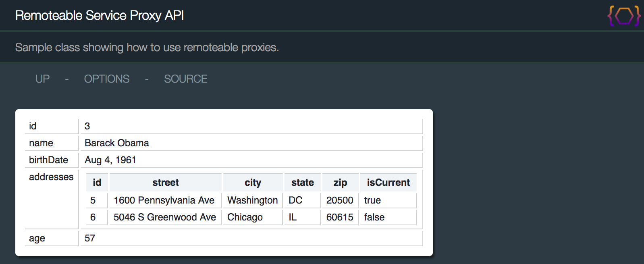
Task: Select the 'isCurrent' column header
Action: pos(388,183)
